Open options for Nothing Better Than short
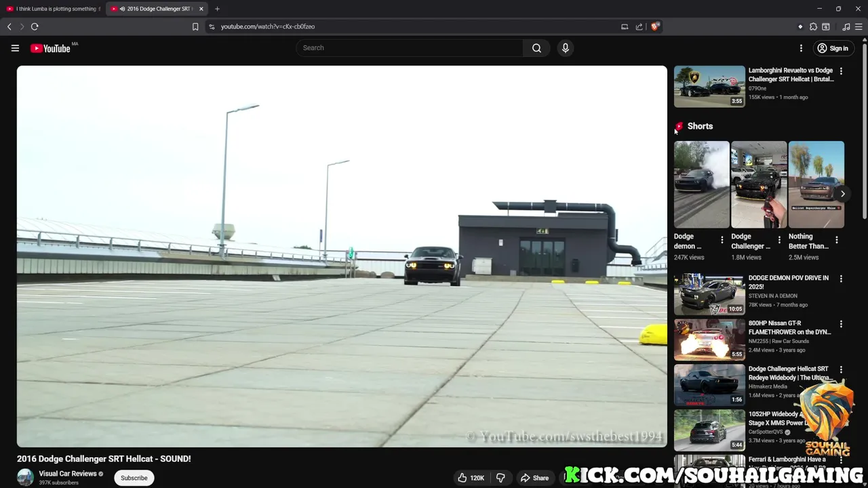Screen dimensions: 868x488 pos(837,240)
